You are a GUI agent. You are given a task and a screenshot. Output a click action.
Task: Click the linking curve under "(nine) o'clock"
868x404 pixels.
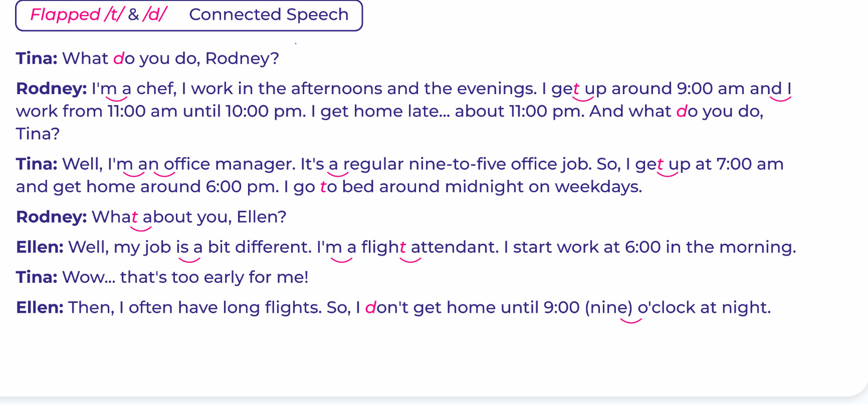pyautogui.click(x=631, y=320)
